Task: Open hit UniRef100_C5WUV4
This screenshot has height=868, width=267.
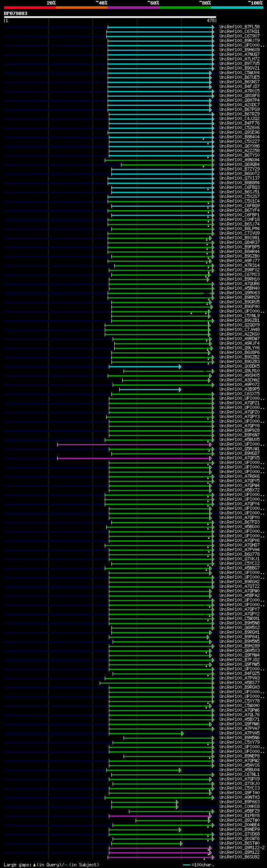Action: [x=239, y=73]
